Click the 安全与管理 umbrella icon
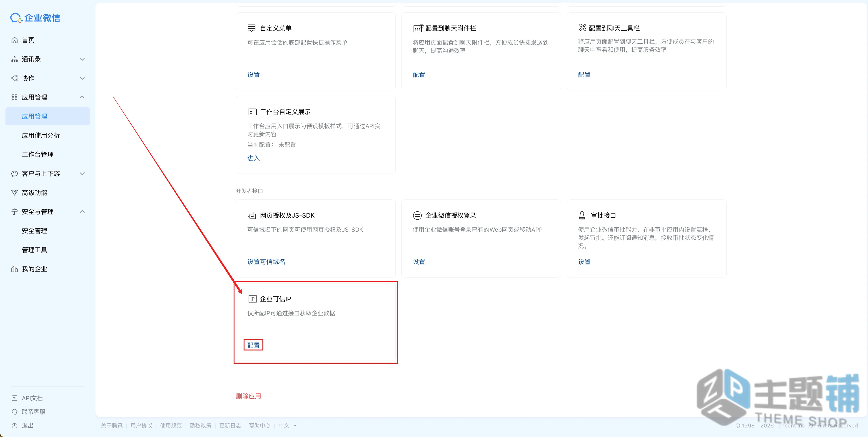868x437 pixels. pos(15,212)
